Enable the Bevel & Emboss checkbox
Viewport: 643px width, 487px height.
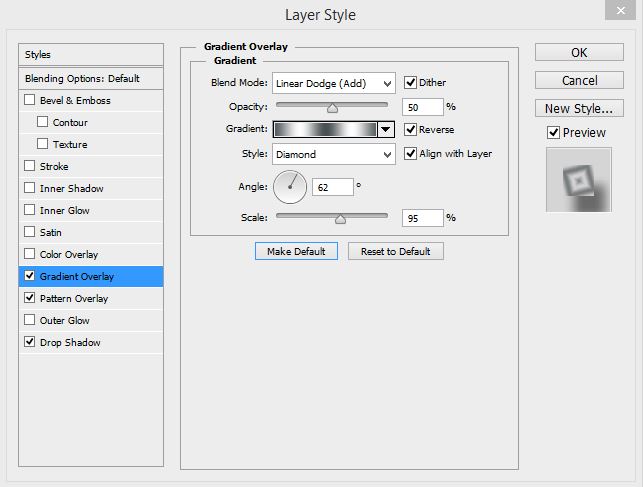pyautogui.click(x=30, y=101)
